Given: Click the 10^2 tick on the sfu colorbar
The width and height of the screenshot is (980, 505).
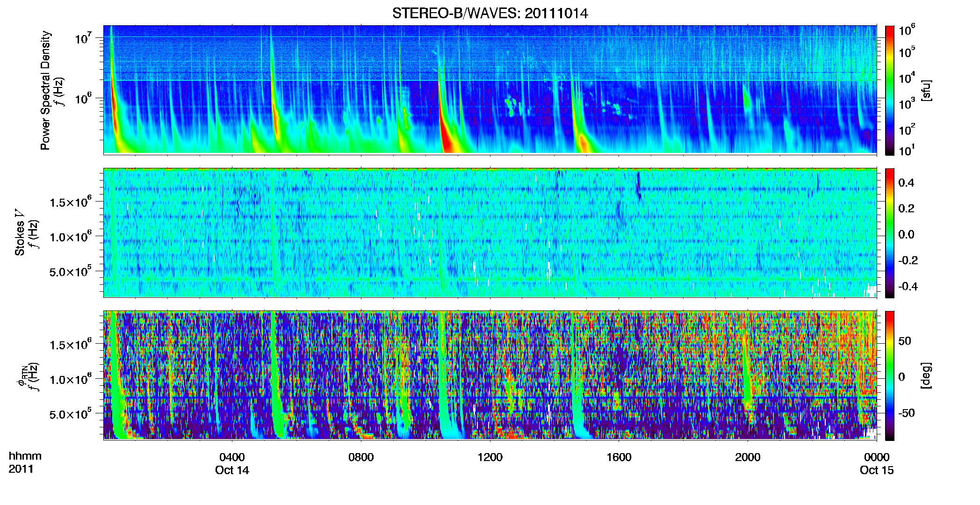Looking at the screenshot, I should tap(907, 130).
